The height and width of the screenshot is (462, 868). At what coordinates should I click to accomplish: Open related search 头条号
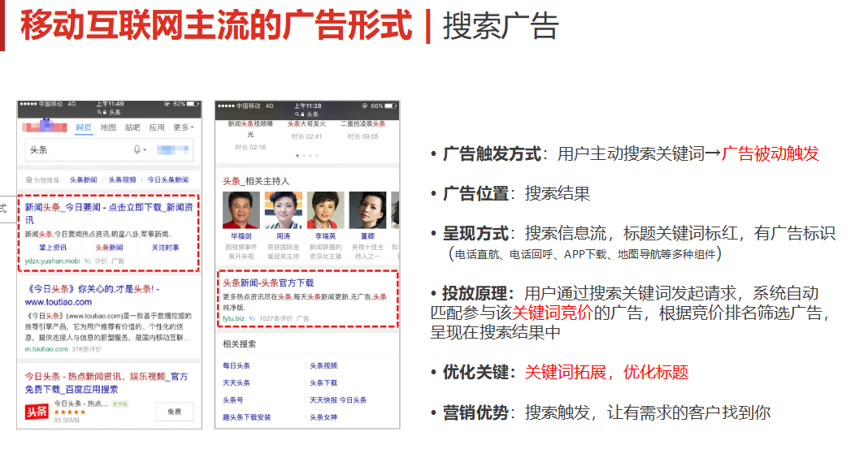tap(233, 400)
